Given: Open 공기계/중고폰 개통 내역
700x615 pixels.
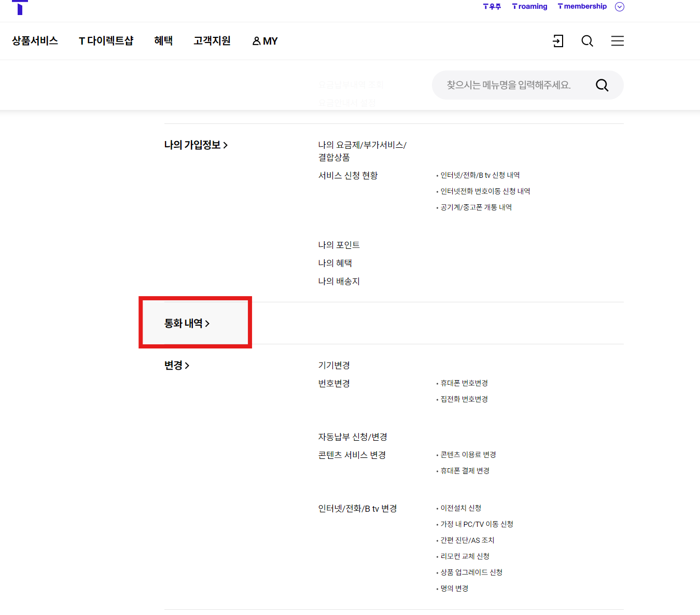Looking at the screenshot, I should 476,207.
